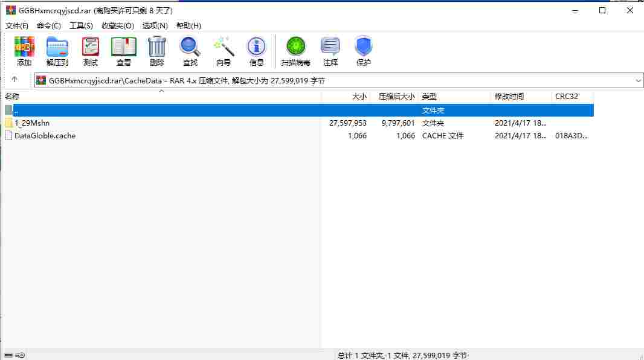Click the Comment (注释) icon

click(330, 47)
